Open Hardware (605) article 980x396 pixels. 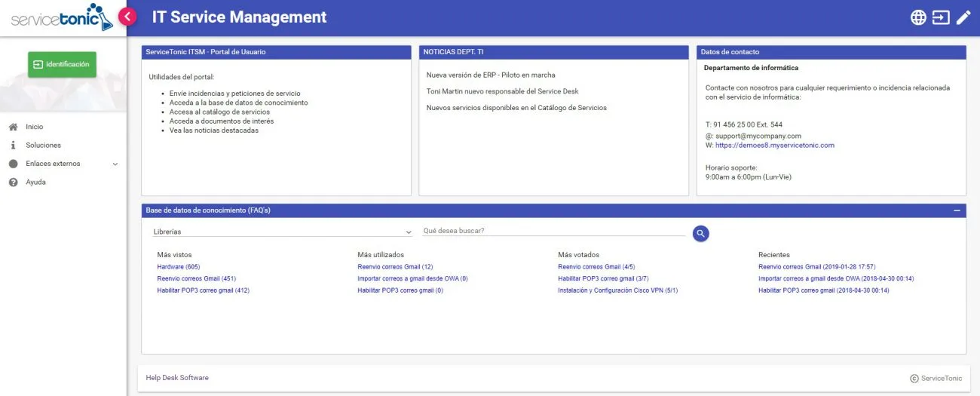click(x=179, y=267)
